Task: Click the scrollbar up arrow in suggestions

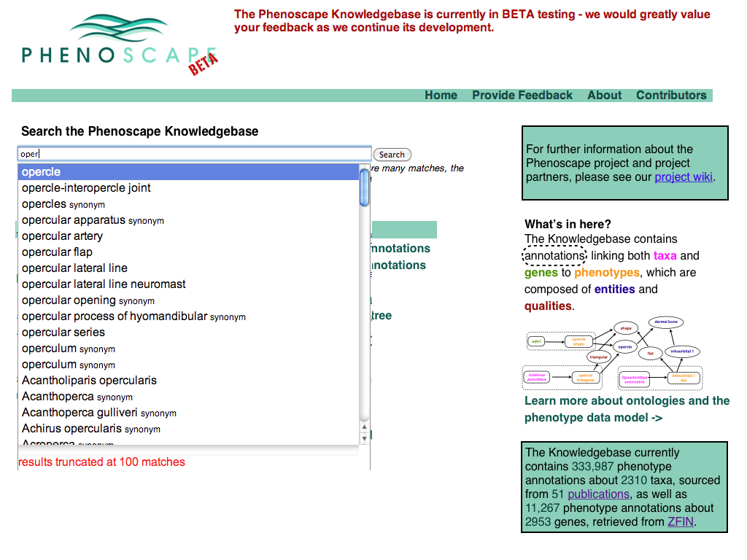Action: (x=365, y=427)
